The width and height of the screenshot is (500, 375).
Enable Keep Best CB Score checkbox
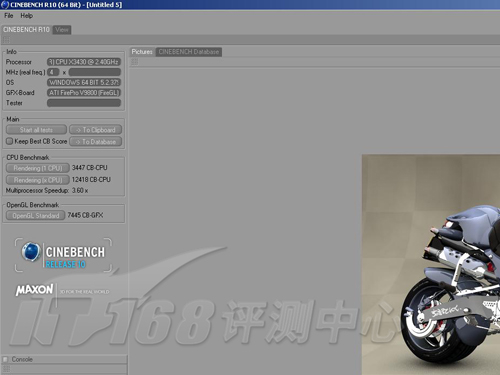pos(9,141)
